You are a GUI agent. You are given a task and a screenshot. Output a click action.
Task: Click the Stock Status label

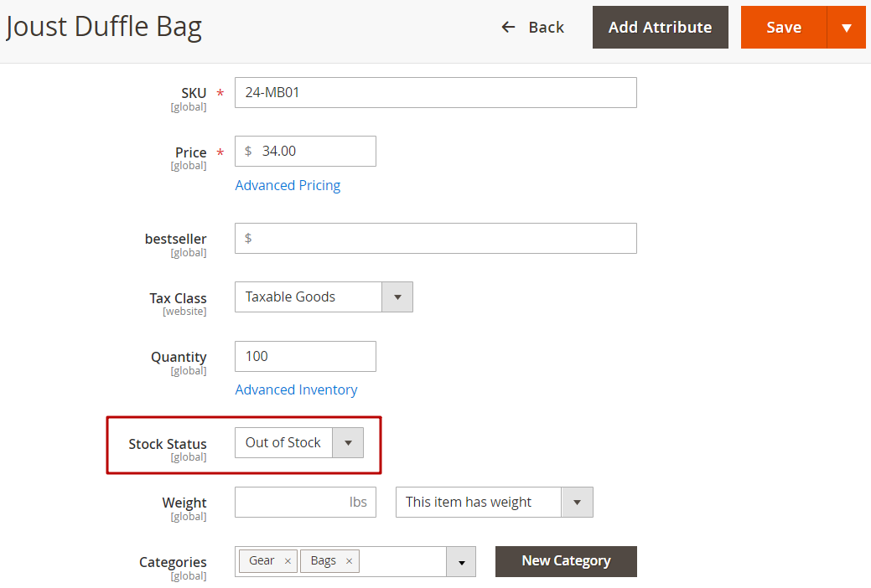pyautogui.click(x=167, y=444)
